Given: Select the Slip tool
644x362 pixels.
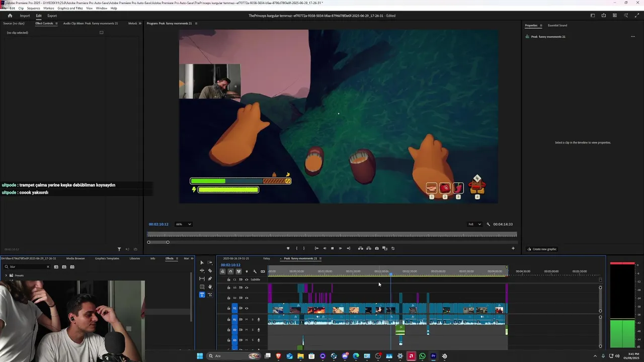Looking at the screenshot, I should (202, 279).
